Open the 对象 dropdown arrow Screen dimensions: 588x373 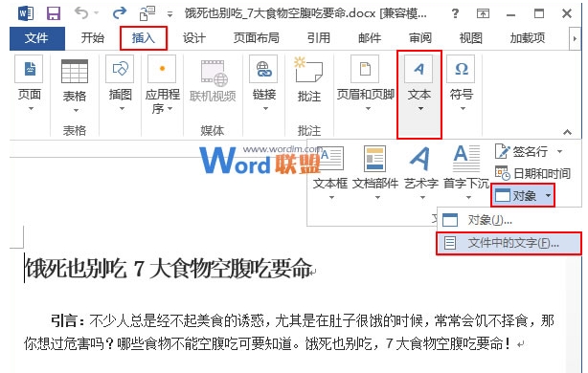[548, 195]
